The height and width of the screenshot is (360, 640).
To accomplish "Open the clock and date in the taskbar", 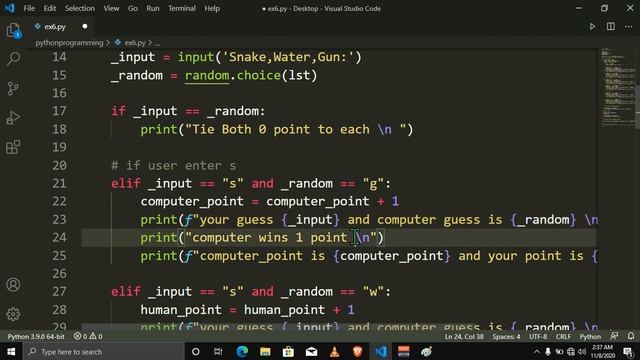I will pyautogui.click(x=603, y=351).
